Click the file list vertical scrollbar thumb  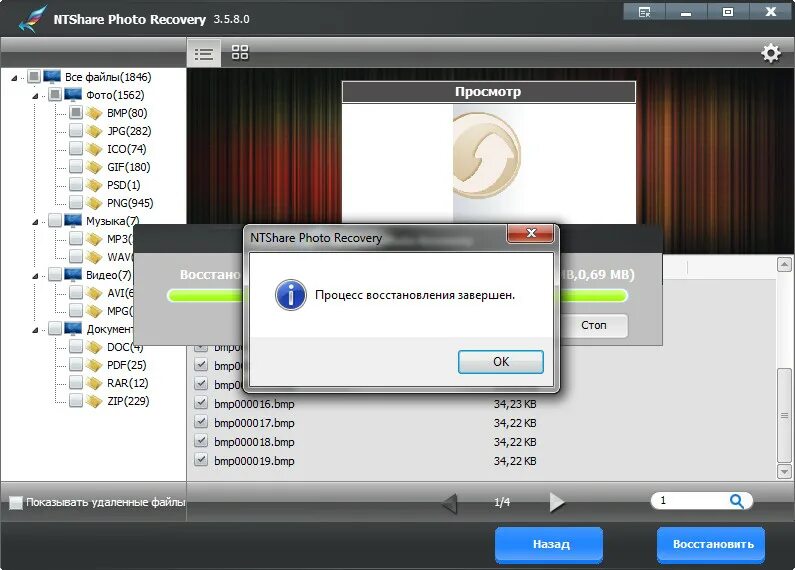pos(784,415)
